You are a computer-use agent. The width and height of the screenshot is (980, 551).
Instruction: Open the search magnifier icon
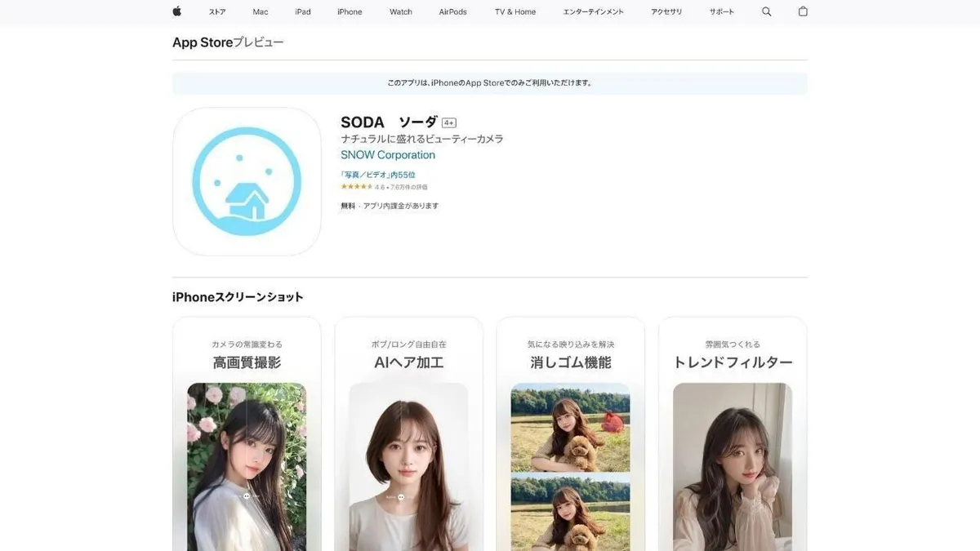766,11
